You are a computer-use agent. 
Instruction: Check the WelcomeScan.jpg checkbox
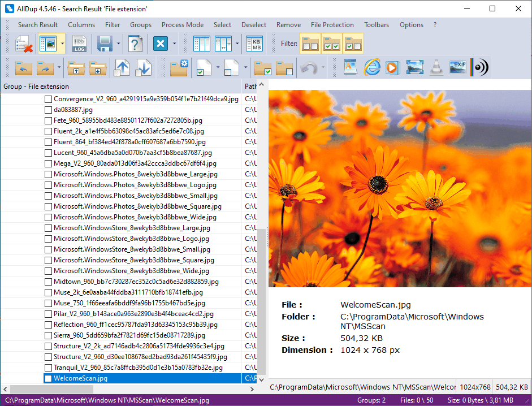[48, 378]
